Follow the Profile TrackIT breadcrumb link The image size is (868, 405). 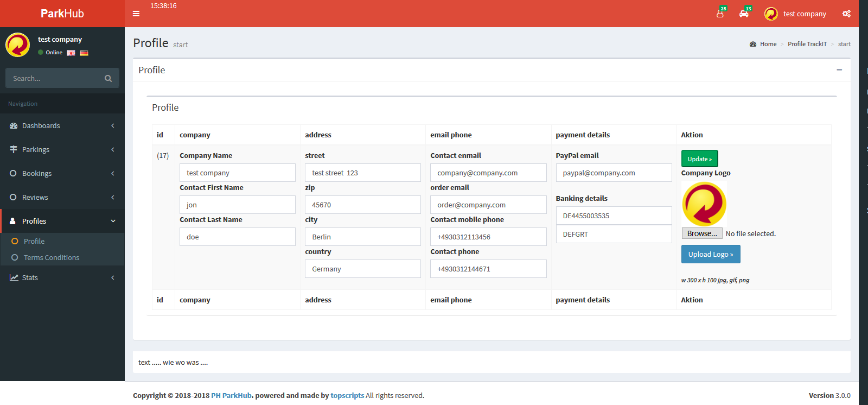[807, 44]
